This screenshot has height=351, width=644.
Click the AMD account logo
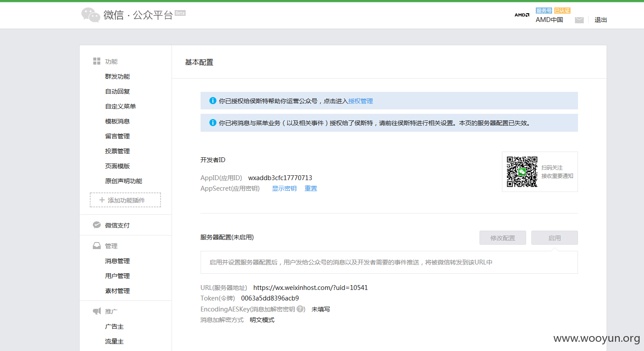coord(522,15)
